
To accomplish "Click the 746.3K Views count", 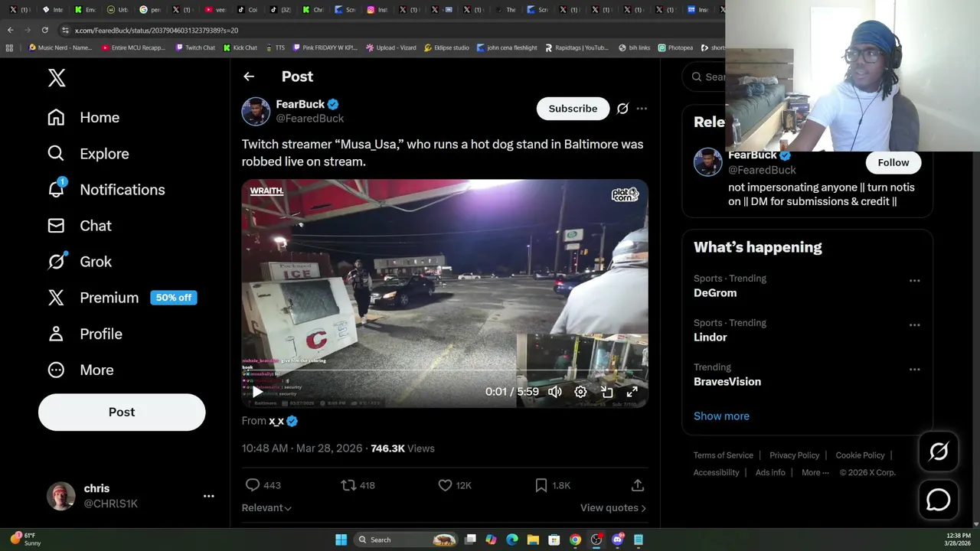I will (402, 448).
